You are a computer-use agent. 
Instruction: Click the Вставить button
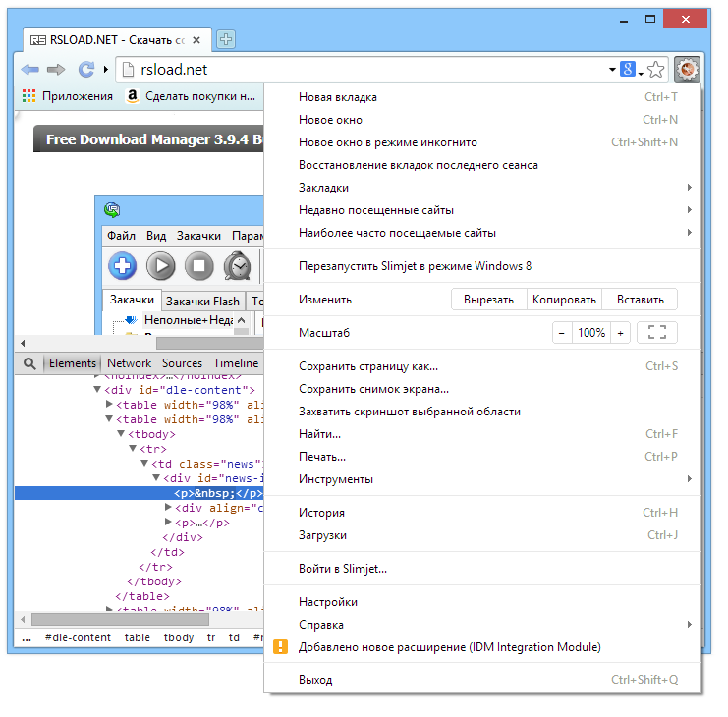(640, 300)
